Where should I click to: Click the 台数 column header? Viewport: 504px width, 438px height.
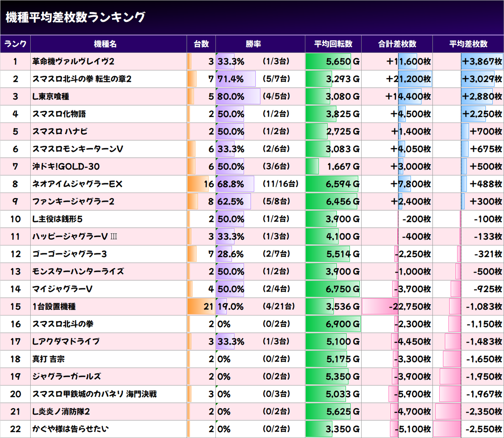coord(201,44)
